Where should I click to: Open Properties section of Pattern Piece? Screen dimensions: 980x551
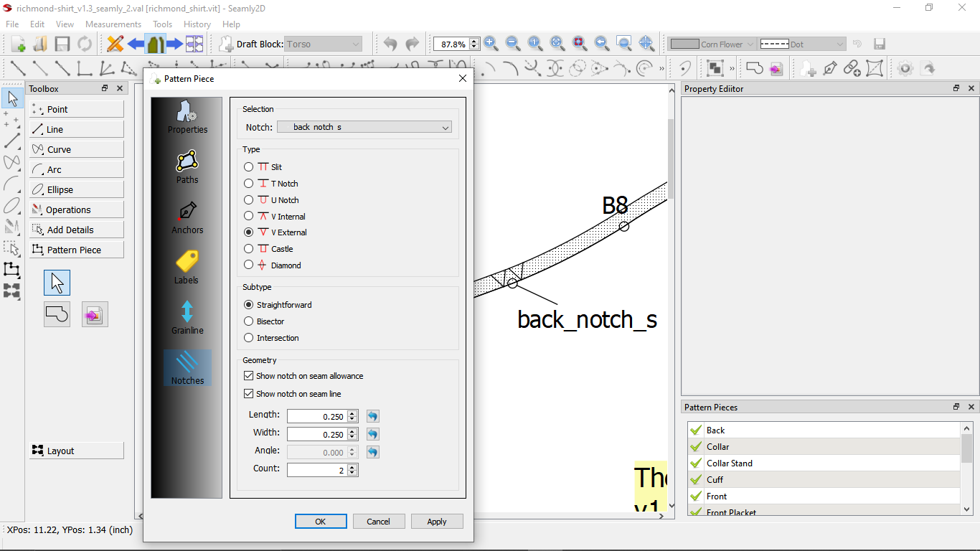click(x=187, y=117)
